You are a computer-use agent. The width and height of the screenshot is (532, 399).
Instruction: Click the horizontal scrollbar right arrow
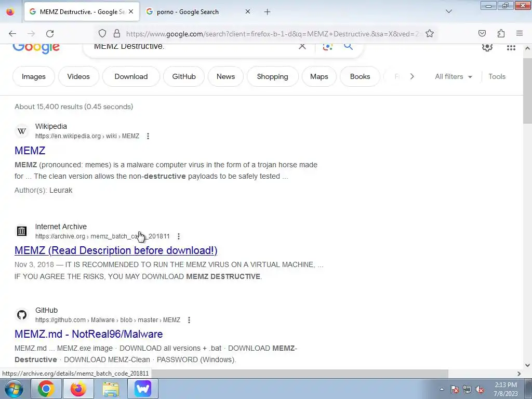tap(519, 374)
